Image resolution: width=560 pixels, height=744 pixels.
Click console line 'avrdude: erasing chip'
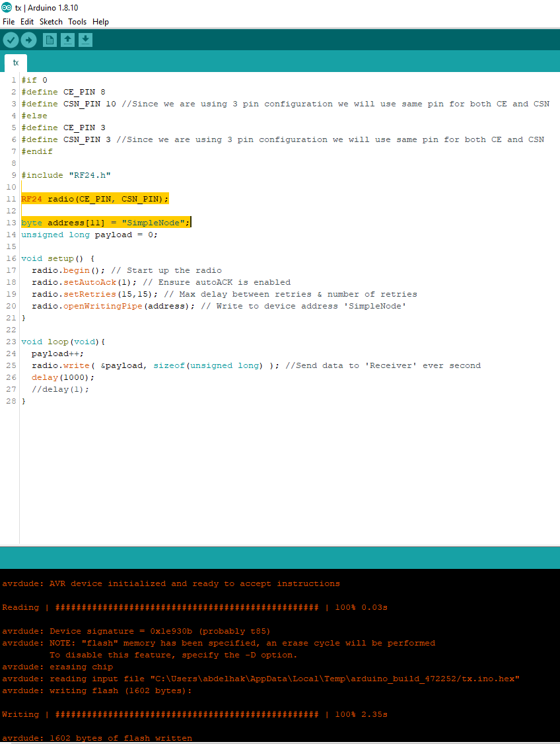pyautogui.click(x=57, y=667)
